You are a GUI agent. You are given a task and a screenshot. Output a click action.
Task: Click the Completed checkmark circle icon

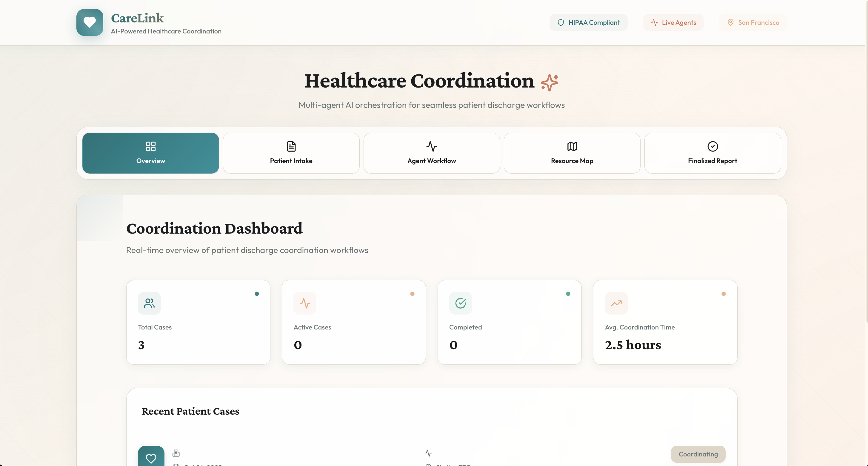461,303
